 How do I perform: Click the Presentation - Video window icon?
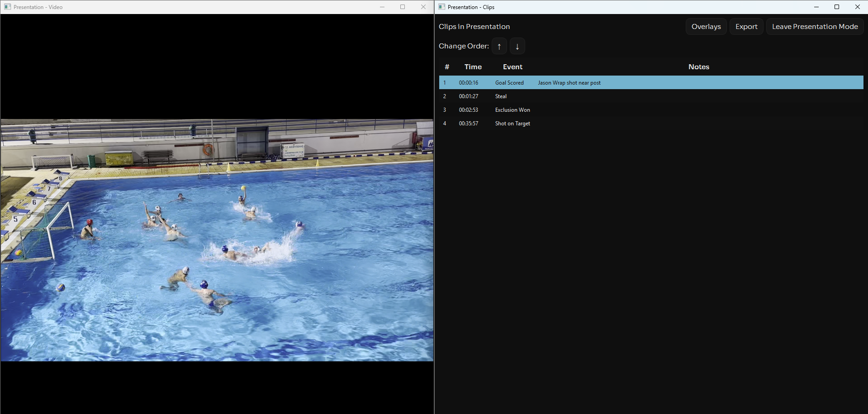tap(7, 7)
